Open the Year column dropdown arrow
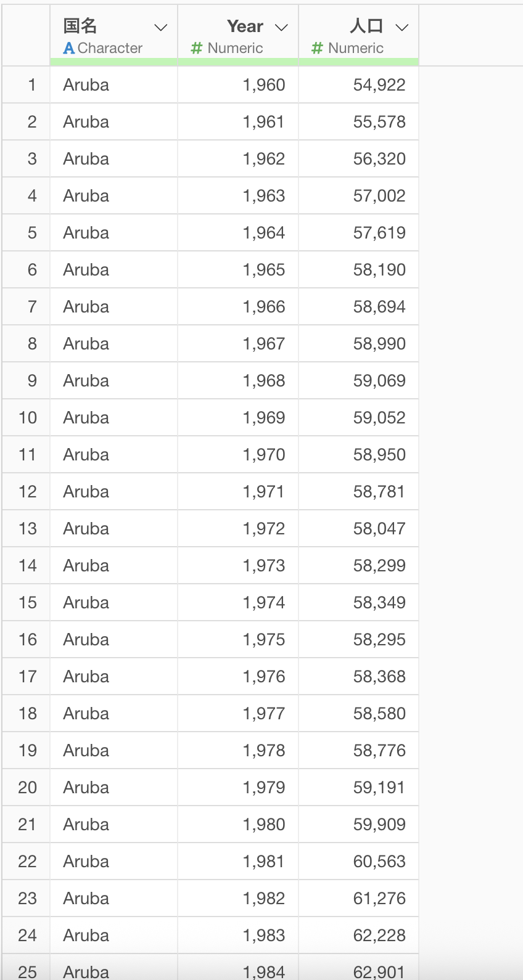This screenshot has height=980, width=523. point(281,27)
